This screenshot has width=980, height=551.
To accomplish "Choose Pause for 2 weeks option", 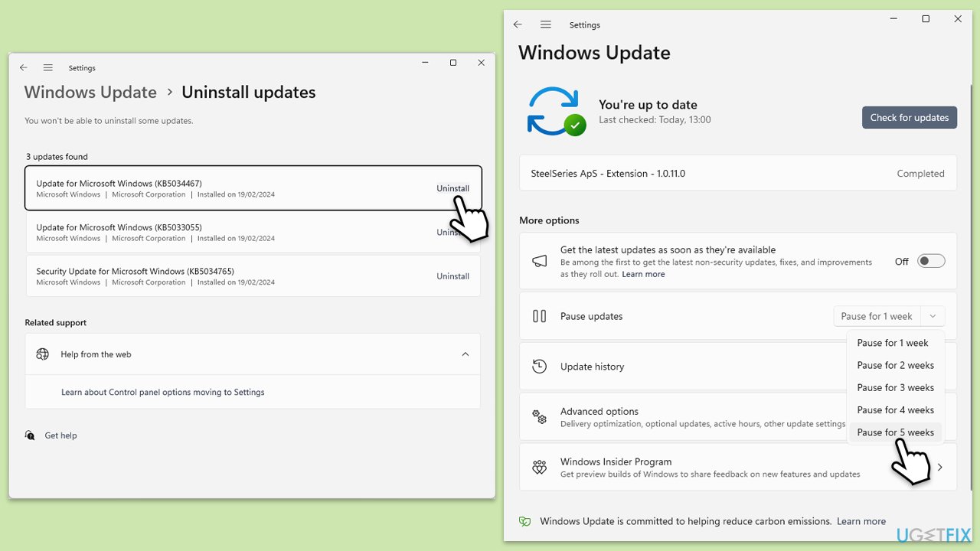I will coord(896,365).
